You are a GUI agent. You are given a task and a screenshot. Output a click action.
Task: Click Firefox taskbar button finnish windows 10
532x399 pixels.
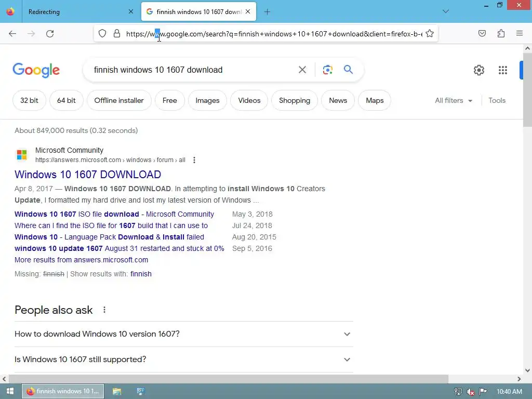coord(63,391)
